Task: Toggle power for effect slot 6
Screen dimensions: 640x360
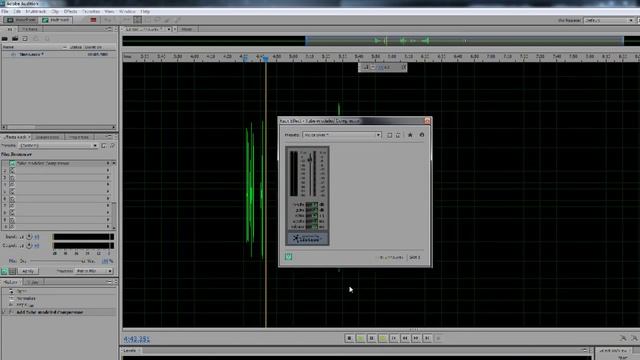Action: 12,199
